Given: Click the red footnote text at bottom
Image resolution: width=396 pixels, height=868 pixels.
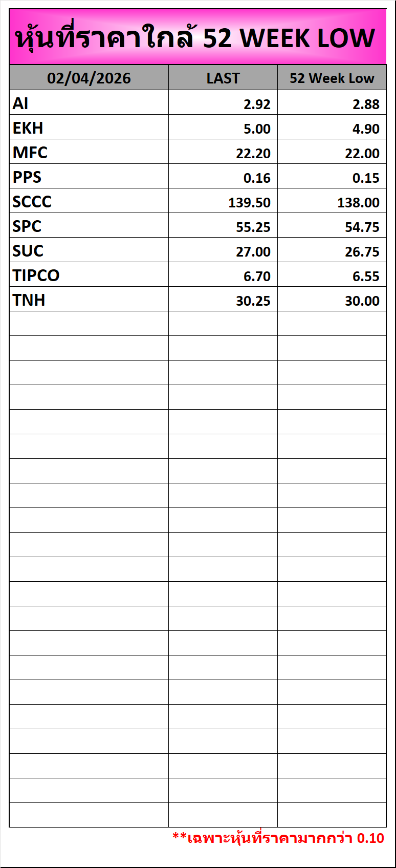Looking at the screenshot, I should pyautogui.click(x=278, y=838).
